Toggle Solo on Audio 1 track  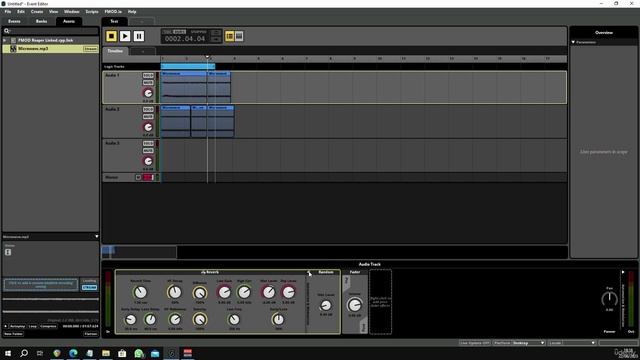[x=148, y=76]
